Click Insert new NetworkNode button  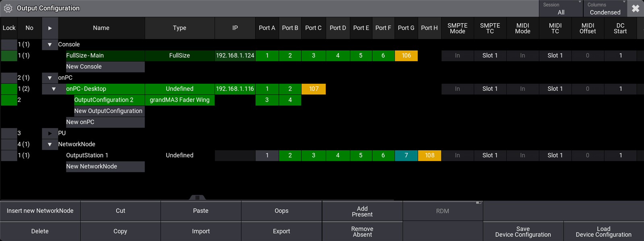[x=40, y=211]
